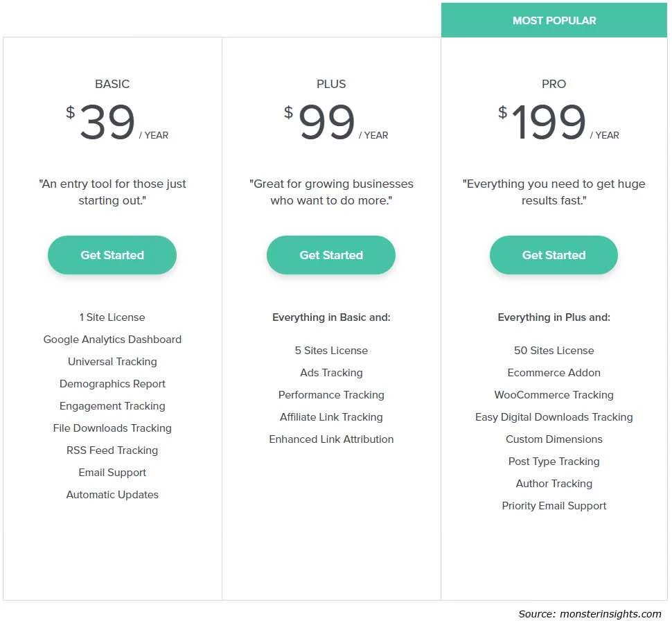Click the $39 / year price
This screenshot has width=672, height=632.
117,123
